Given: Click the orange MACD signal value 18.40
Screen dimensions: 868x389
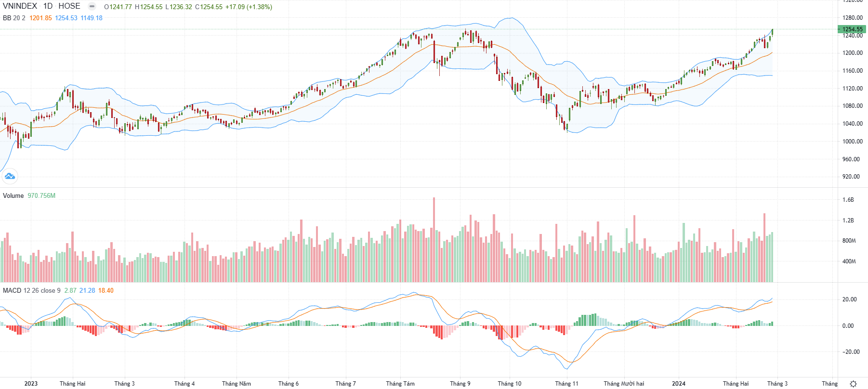Looking at the screenshot, I should 106,290.
